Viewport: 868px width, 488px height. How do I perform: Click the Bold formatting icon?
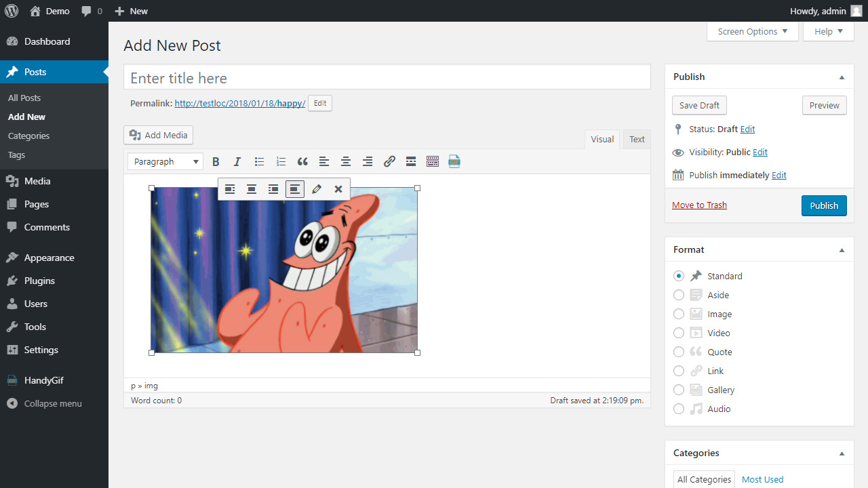coord(216,161)
